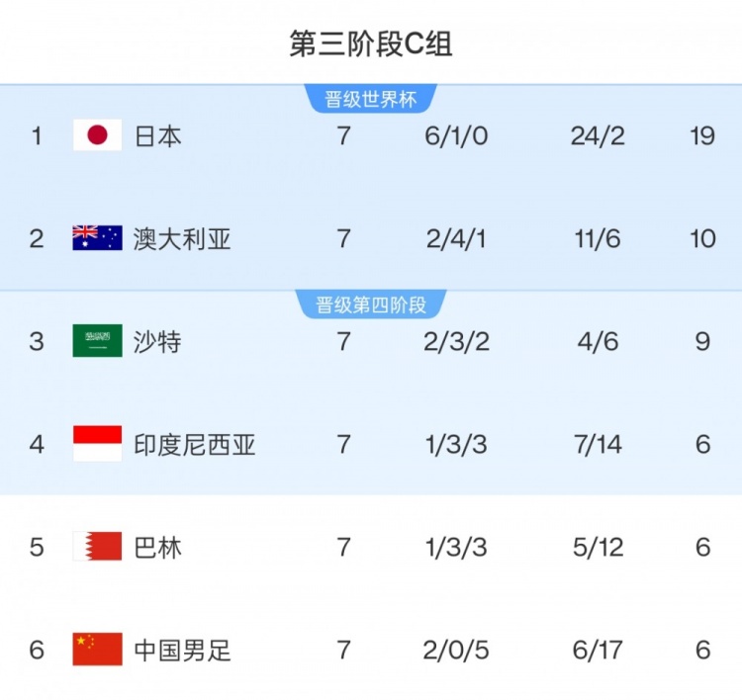Click the 第三阶段C组 title
The width and height of the screenshot is (742, 700).
coord(371,44)
